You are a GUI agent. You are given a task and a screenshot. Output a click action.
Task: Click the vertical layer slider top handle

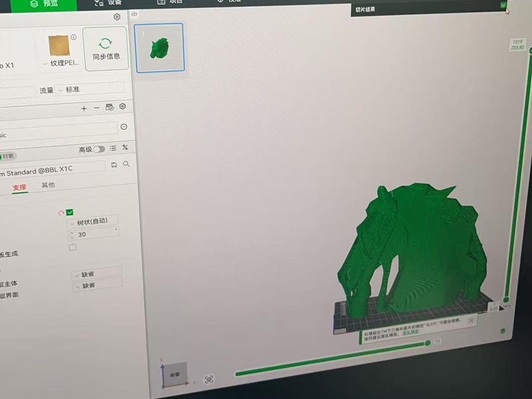(x=531, y=50)
